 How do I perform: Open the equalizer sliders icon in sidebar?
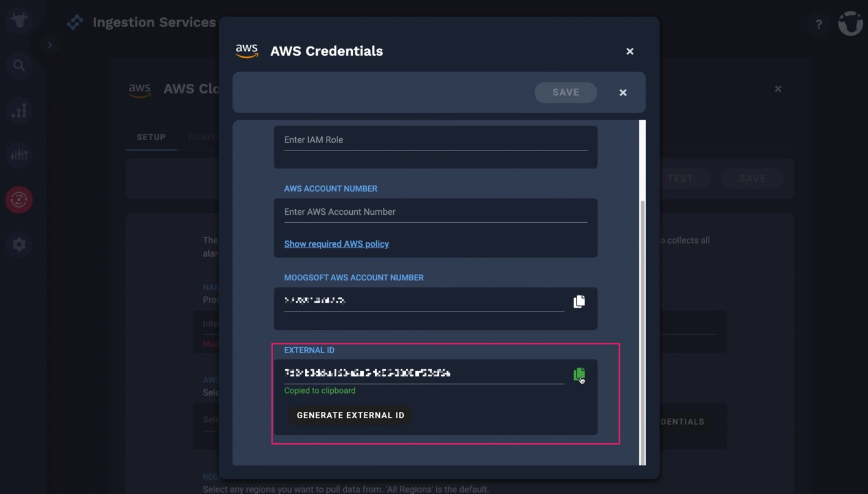[19, 155]
